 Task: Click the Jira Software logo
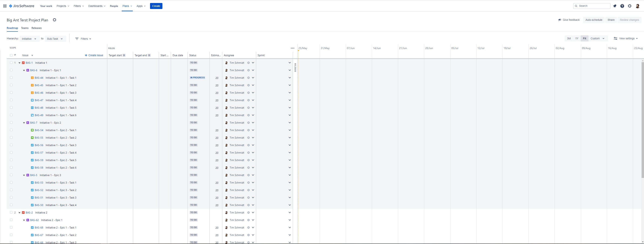[x=22, y=6]
